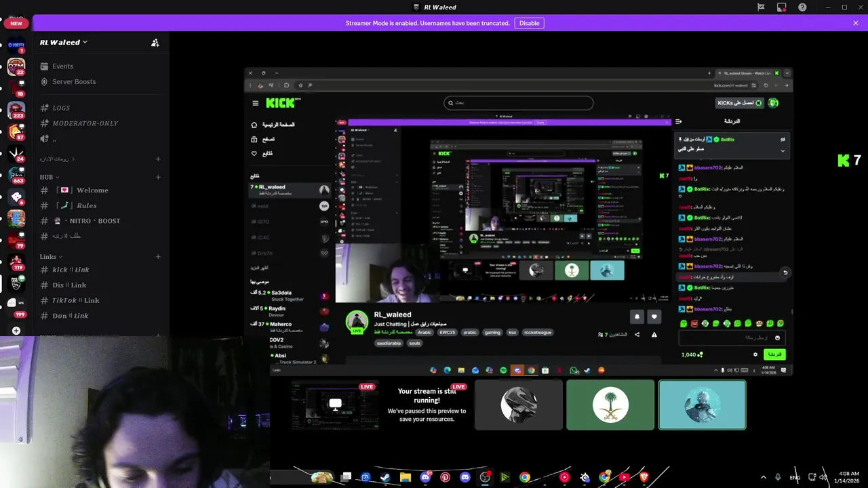868x488 pixels.
Task: Select Sa3dola recommended channel in Kick sidebar
Action: click(x=290, y=296)
